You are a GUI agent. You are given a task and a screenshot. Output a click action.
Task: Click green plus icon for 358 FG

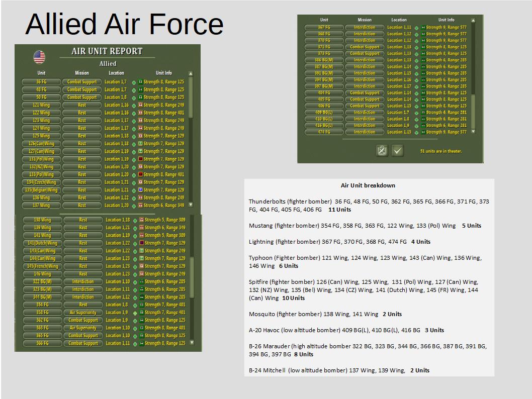[x=135, y=313]
